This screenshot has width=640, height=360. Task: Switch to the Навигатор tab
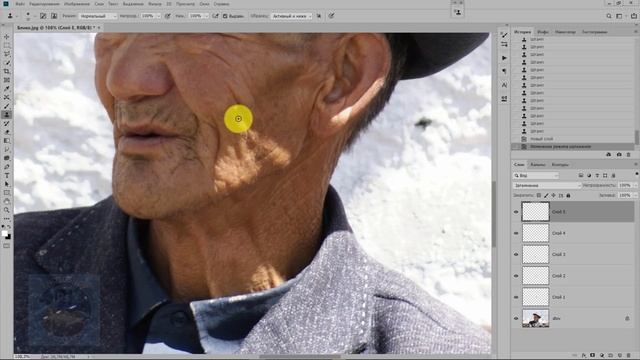pos(565,31)
